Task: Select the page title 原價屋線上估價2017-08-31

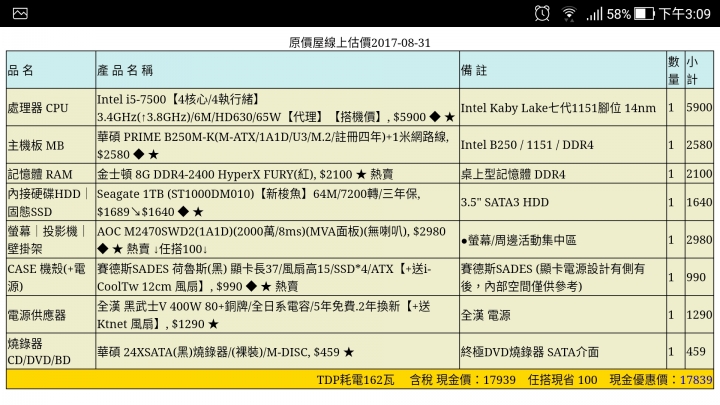Action: pos(360,43)
